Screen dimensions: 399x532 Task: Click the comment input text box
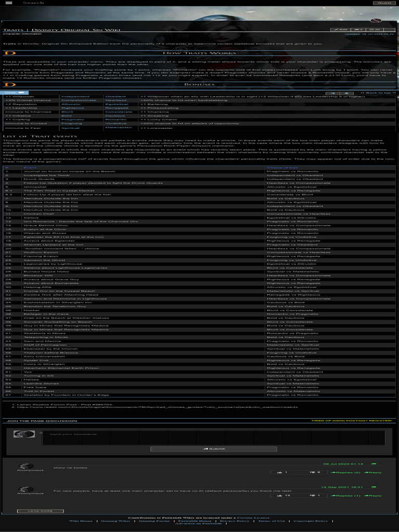click(x=214, y=437)
